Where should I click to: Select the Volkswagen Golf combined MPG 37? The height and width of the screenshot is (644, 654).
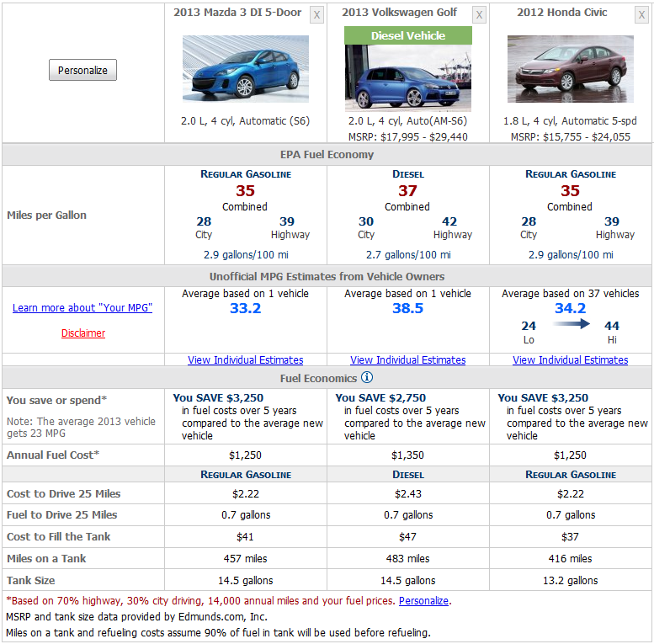pos(407,190)
